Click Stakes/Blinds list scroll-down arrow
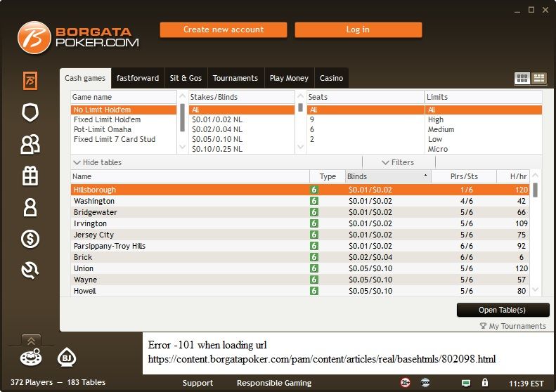 pos(300,146)
